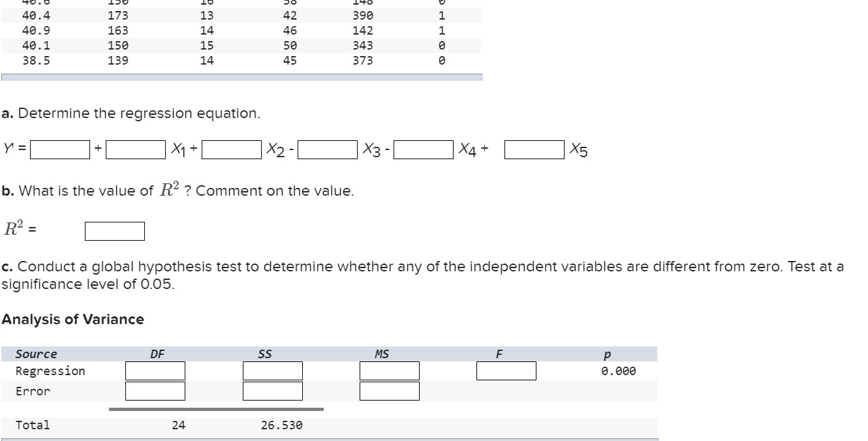Click the Error SS input box

tap(272, 391)
